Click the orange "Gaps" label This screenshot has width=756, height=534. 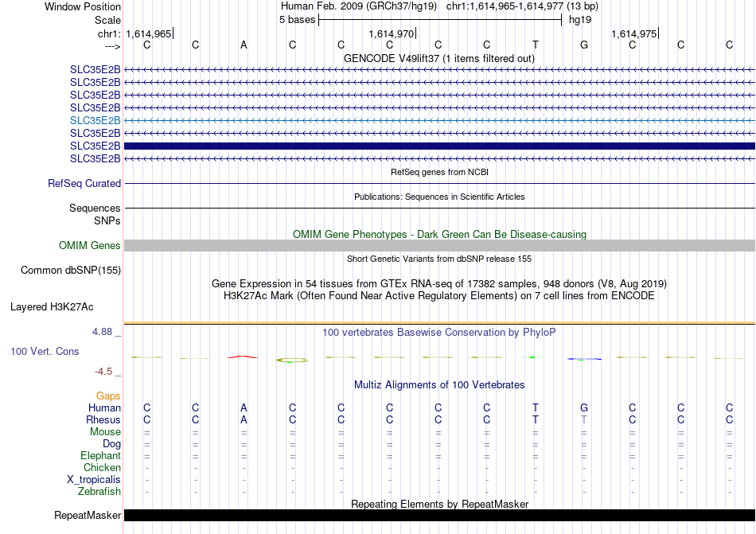click(x=108, y=396)
